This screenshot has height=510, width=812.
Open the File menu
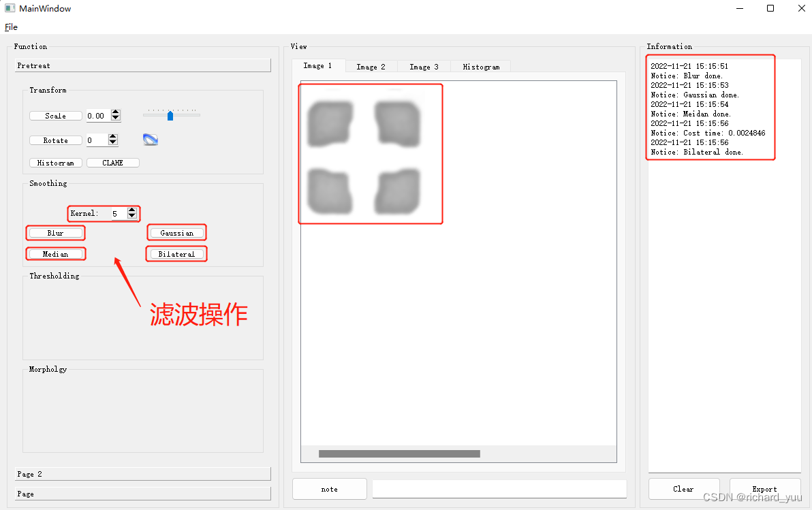[11, 27]
